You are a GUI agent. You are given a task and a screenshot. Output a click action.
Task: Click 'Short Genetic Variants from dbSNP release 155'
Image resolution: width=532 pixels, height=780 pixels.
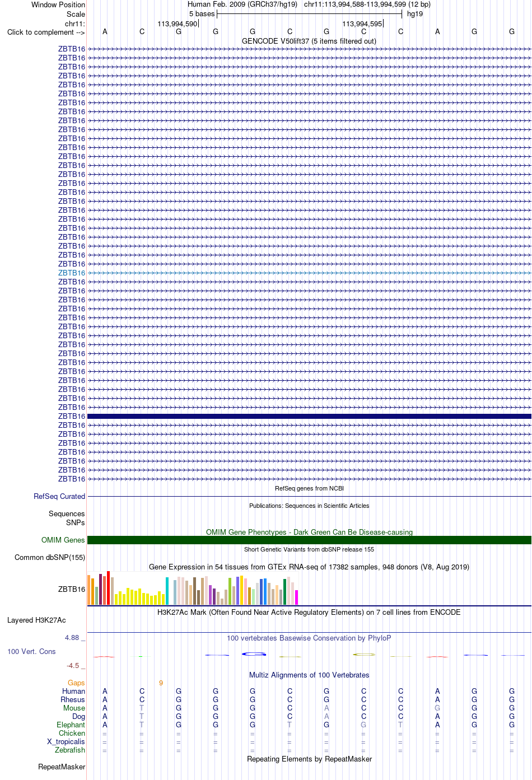[309, 549]
